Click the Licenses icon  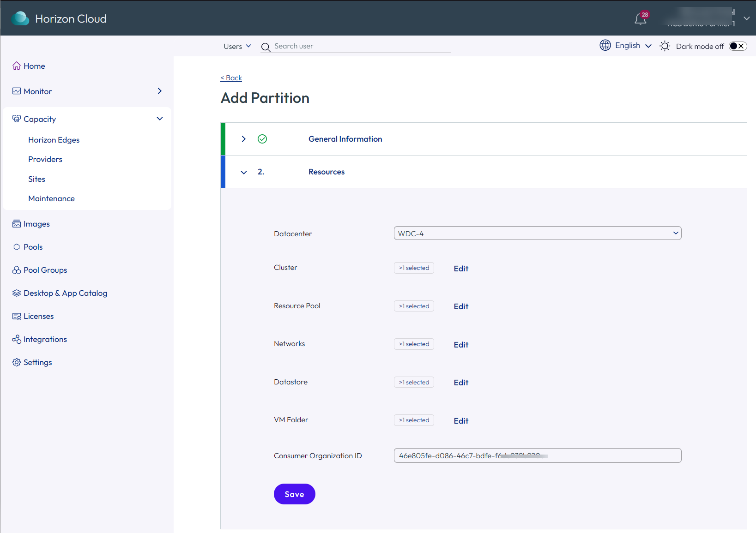[17, 316]
